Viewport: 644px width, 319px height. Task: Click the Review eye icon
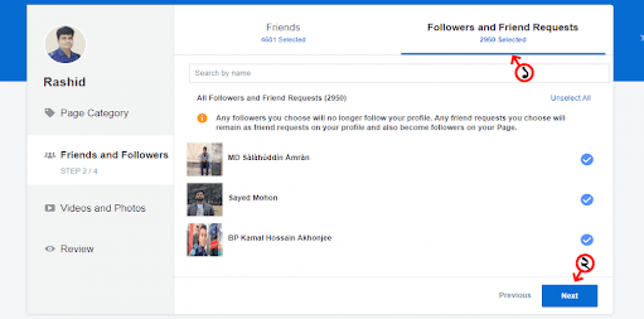click(50, 249)
